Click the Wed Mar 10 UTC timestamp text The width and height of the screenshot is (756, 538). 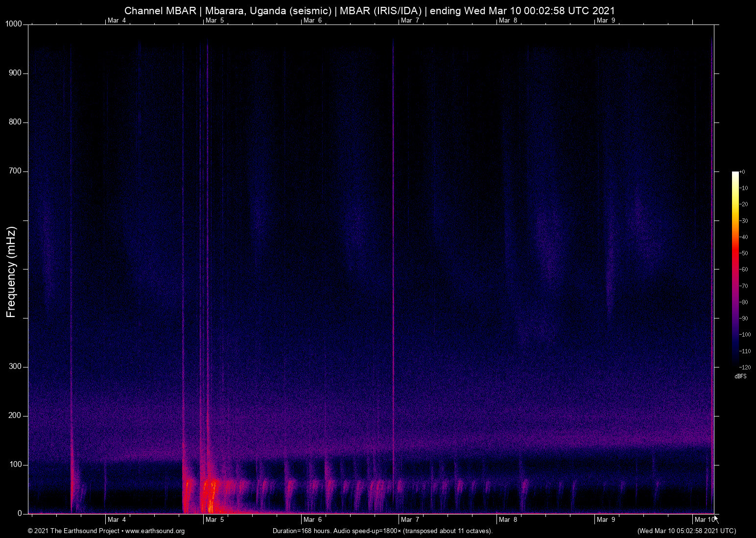[x=686, y=531]
